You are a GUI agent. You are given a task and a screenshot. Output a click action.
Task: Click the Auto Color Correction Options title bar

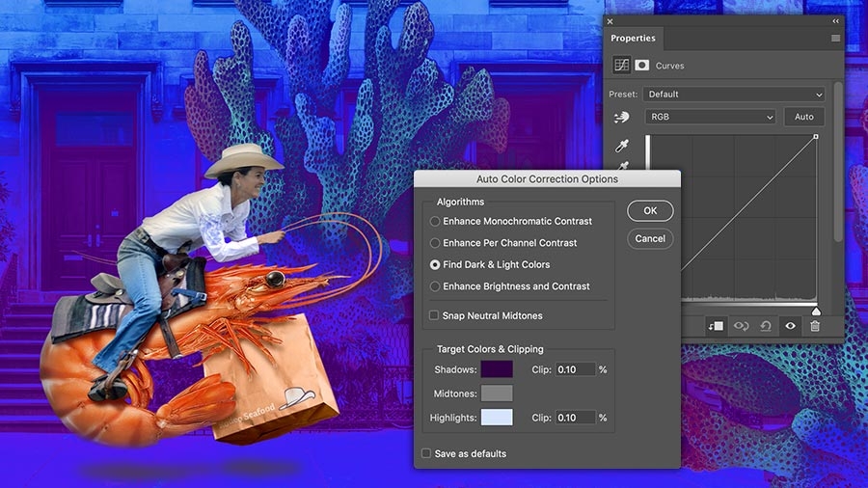pyautogui.click(x=547, y=178)
